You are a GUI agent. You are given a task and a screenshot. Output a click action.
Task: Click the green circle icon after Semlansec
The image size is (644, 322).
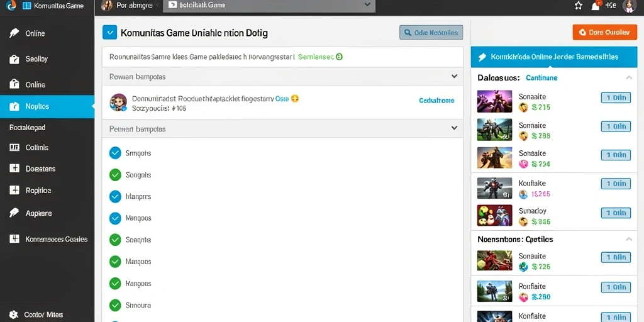click(339, 57)
